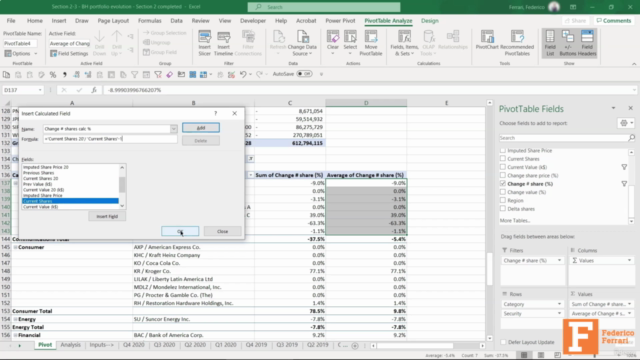Image resolution: width=640 pixels, height=360 pixels.
Task: Check the Current Value (k$) field
Action: pos(503,167)
